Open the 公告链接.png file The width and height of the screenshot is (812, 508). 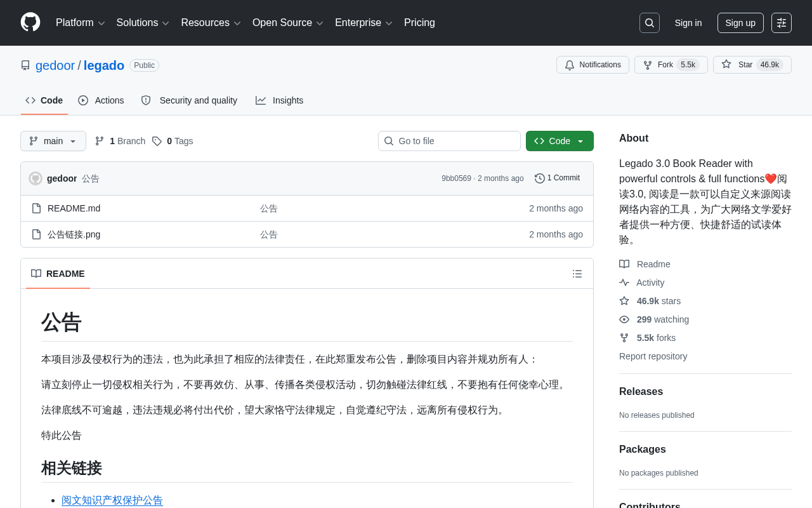[x=74, y=234]
